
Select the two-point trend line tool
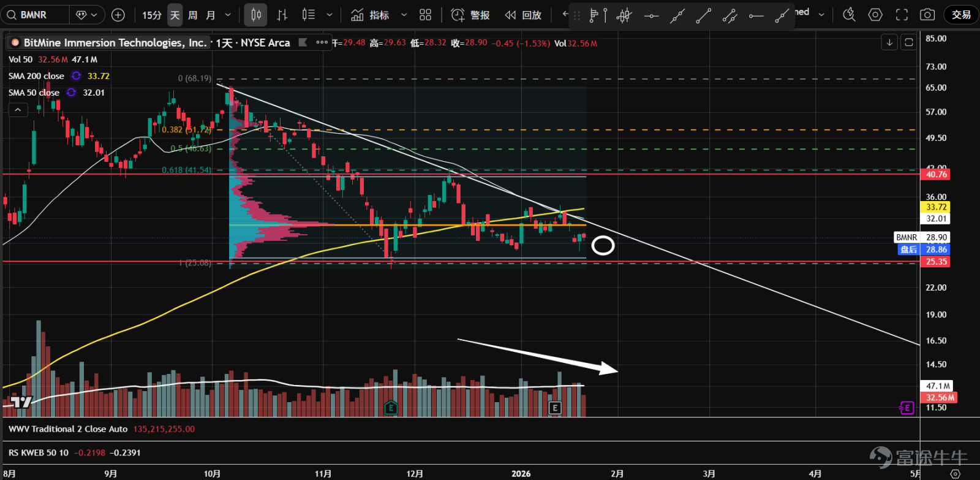pyautogui.click(x=703, y=15)
